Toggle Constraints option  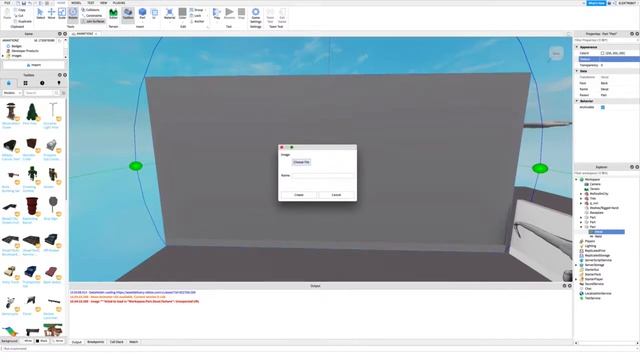click(91, 16)
